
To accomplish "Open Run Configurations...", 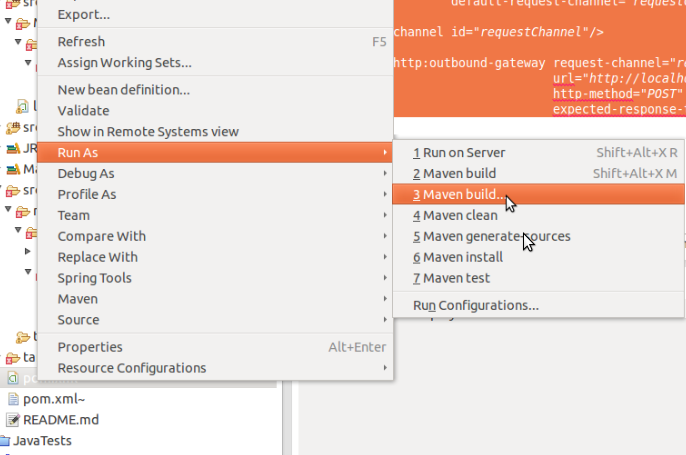I will click(538, 305).
